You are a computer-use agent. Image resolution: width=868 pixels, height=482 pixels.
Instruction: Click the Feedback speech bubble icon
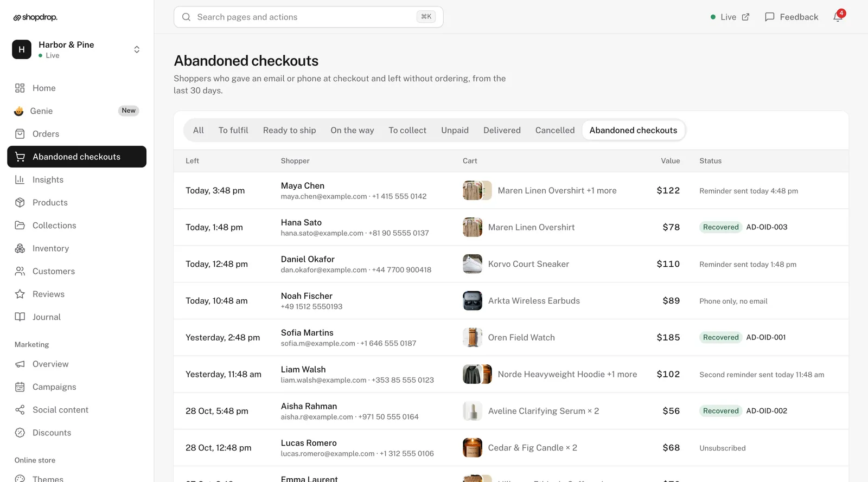coord(769,17)
